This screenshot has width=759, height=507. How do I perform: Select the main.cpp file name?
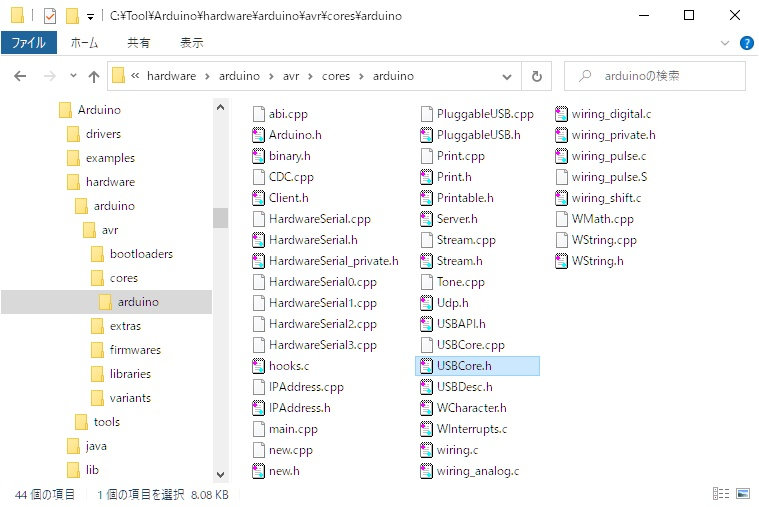tap(293, 429)
